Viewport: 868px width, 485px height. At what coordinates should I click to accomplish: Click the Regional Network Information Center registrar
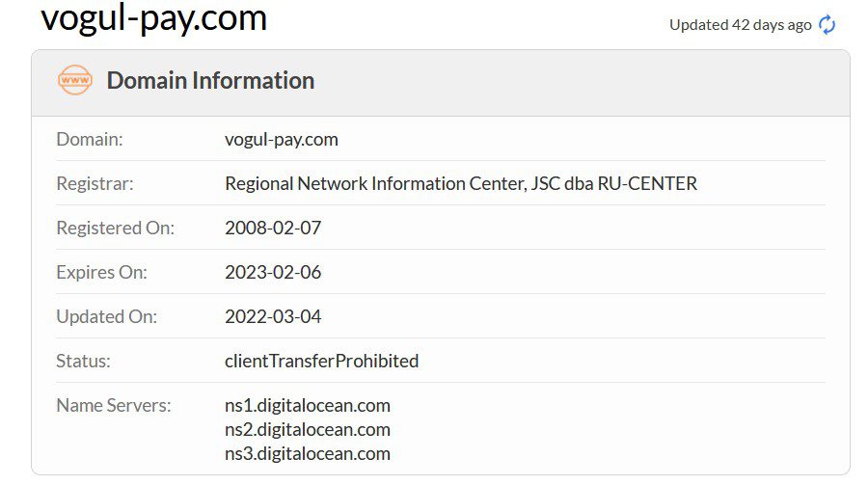coord(461,183)
